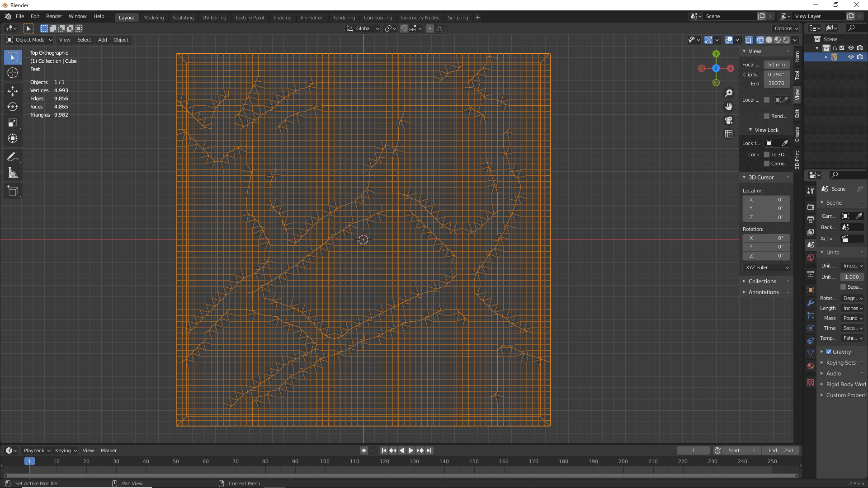Switch to material preview shading
Image resolution: width=868 pixels, height=488 pixels.
click(778, 40)
